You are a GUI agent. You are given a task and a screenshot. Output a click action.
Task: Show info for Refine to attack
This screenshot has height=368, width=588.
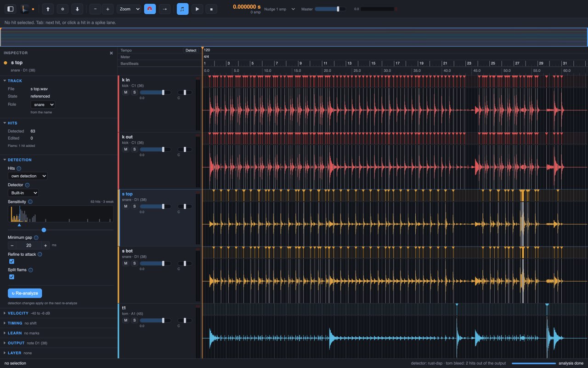(40, 254)
